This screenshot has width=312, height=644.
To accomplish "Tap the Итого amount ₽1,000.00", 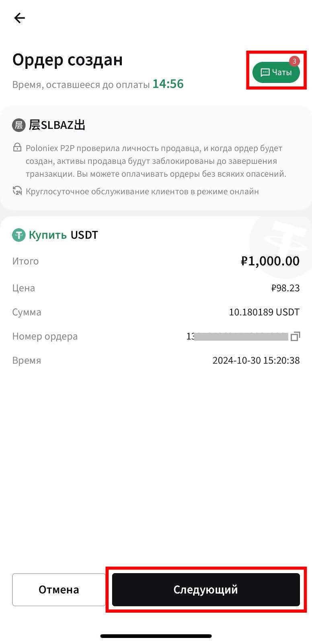I will point(270,261).
